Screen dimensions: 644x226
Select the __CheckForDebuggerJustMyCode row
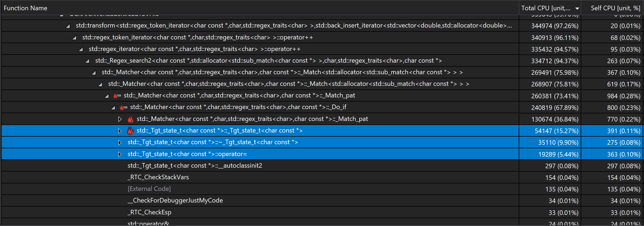pos(175,201)
